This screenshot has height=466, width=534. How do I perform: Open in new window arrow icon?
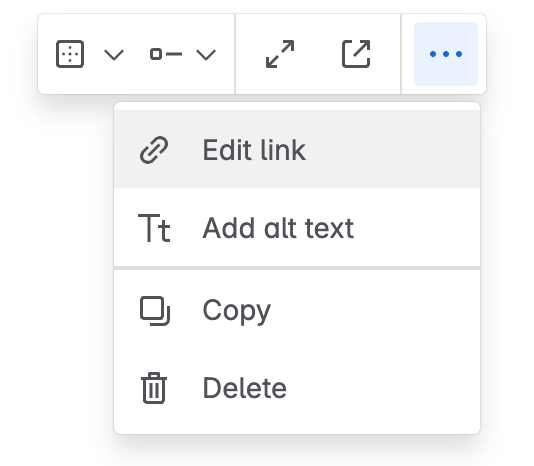click(356, 54)
